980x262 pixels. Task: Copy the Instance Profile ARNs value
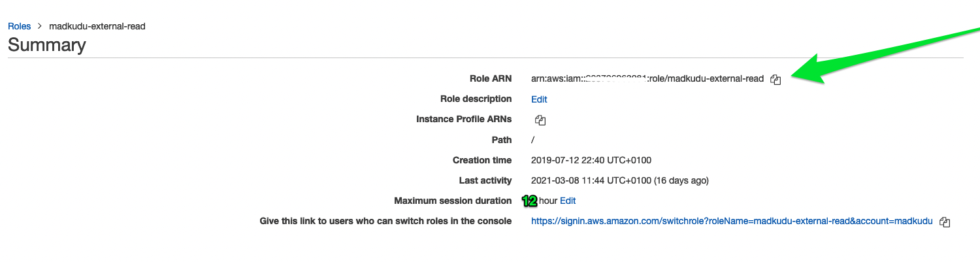pos(540,120)
